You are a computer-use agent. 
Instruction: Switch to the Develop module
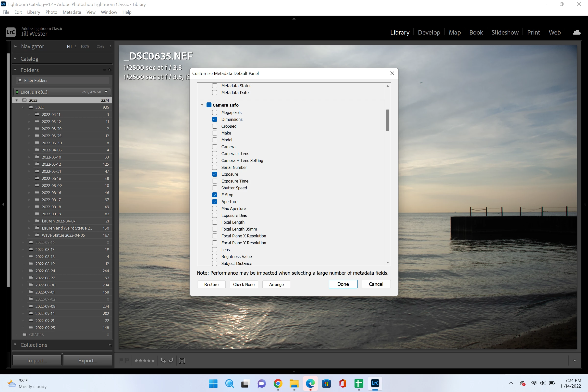coord(429,32)
